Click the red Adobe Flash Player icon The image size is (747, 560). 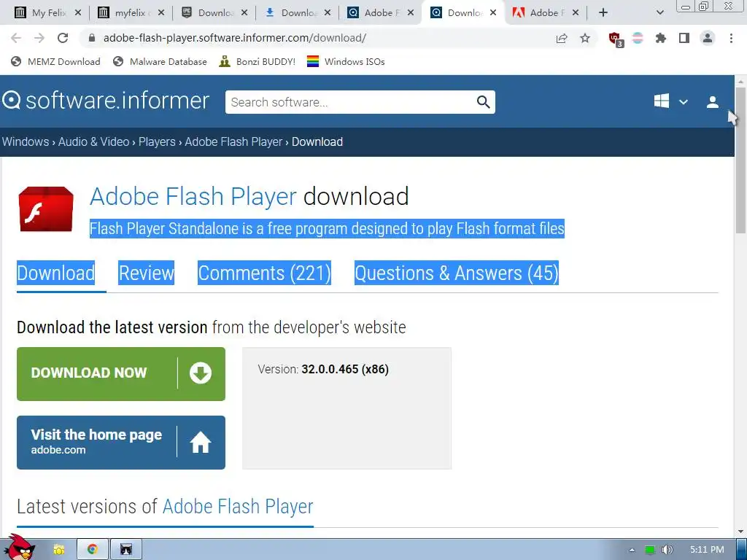[46, 209]
